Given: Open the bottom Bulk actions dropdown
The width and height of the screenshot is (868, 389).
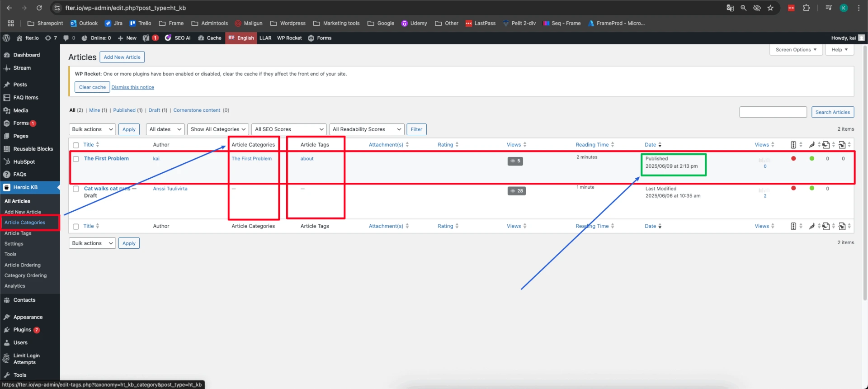Looking at the screenshot, I should point(92,243).
